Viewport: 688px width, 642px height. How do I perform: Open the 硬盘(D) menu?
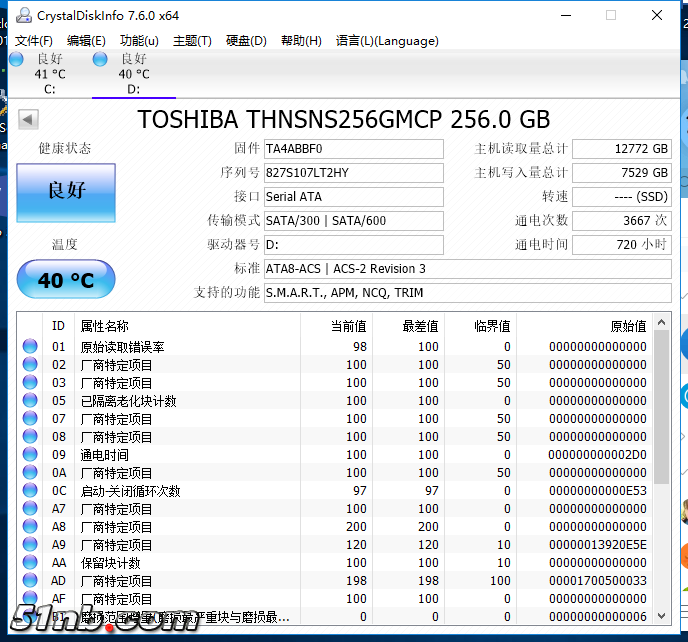coord(246,41)
